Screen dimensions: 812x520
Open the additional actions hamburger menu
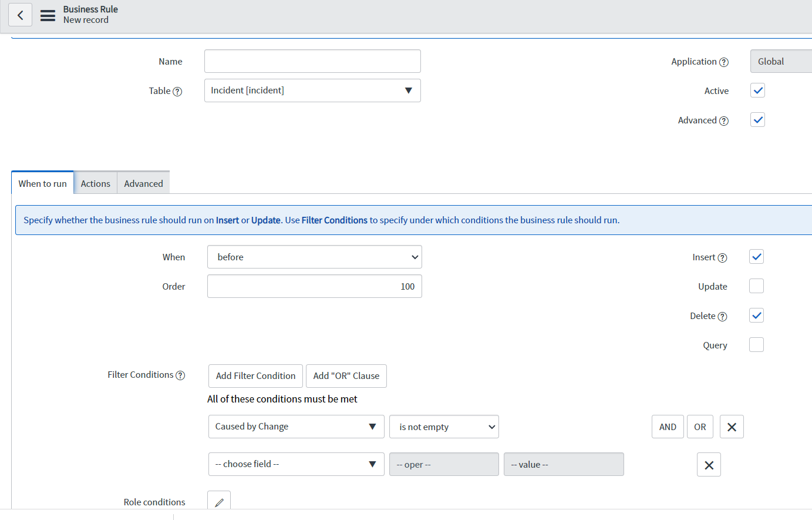pos(48,16)
